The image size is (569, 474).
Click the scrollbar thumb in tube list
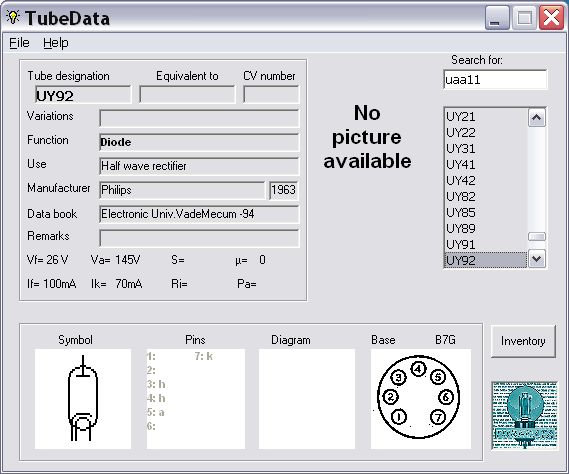click(x=537, y=237)
